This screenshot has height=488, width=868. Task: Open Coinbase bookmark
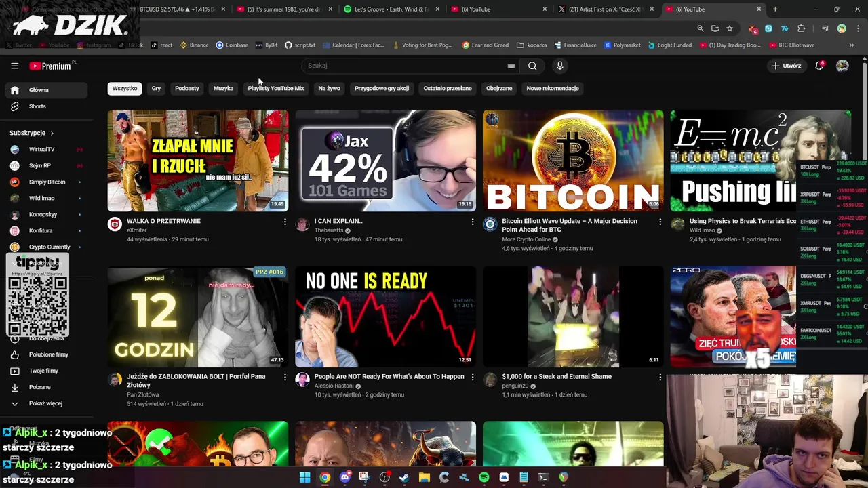pyautogui.click(x=232, y=45)
